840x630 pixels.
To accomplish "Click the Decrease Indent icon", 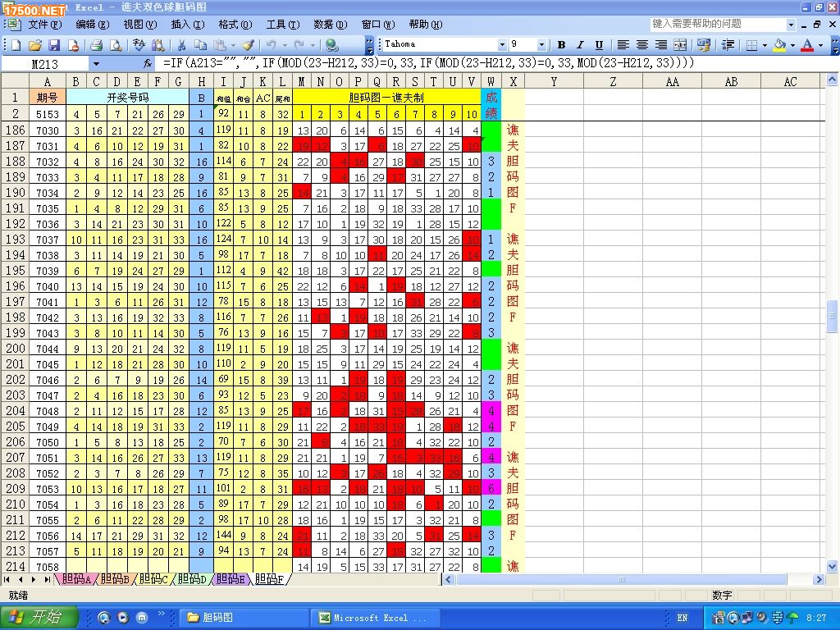I will pyautogui.click(x=728, y=45).
